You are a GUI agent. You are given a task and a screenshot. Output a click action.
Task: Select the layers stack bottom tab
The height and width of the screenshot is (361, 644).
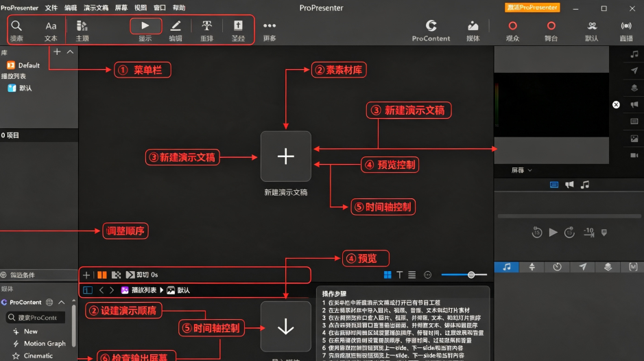pyautogui.click(x=608, y=267)
